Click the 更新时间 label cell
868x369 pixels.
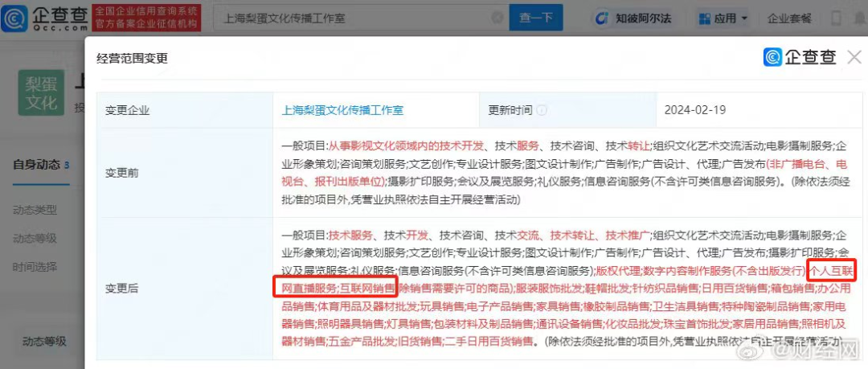[x=567, y=110]
